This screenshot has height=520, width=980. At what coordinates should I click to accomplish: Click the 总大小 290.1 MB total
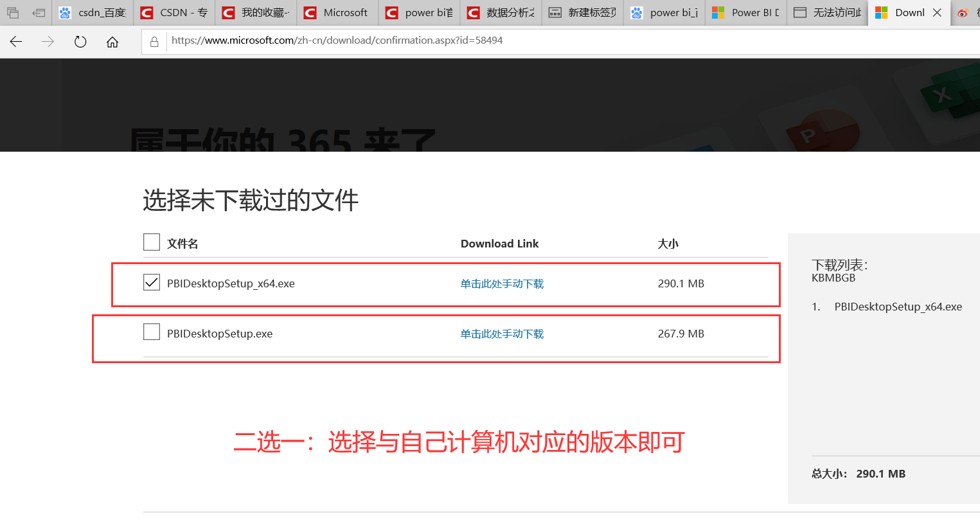(859, 474)
